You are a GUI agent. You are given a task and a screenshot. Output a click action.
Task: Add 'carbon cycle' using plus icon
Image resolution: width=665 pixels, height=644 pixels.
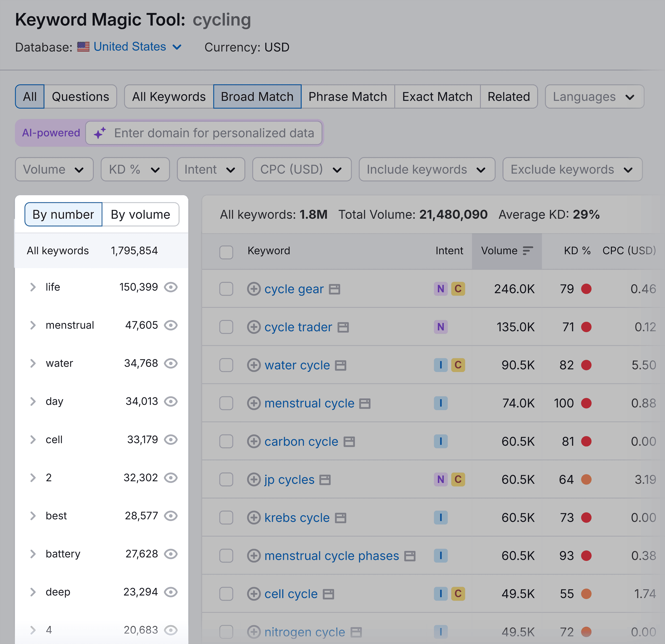pos(254,441)
